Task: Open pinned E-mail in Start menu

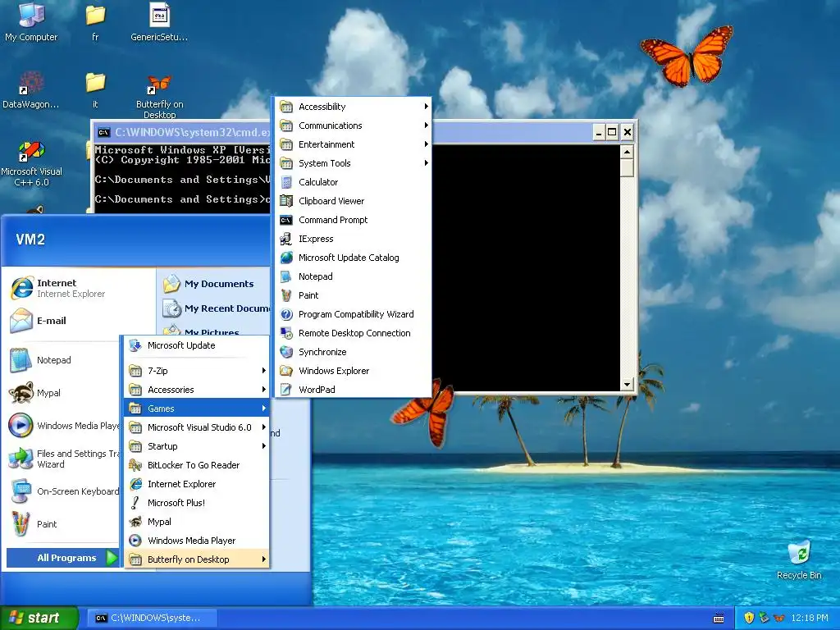Action: (x=80, y=321)
